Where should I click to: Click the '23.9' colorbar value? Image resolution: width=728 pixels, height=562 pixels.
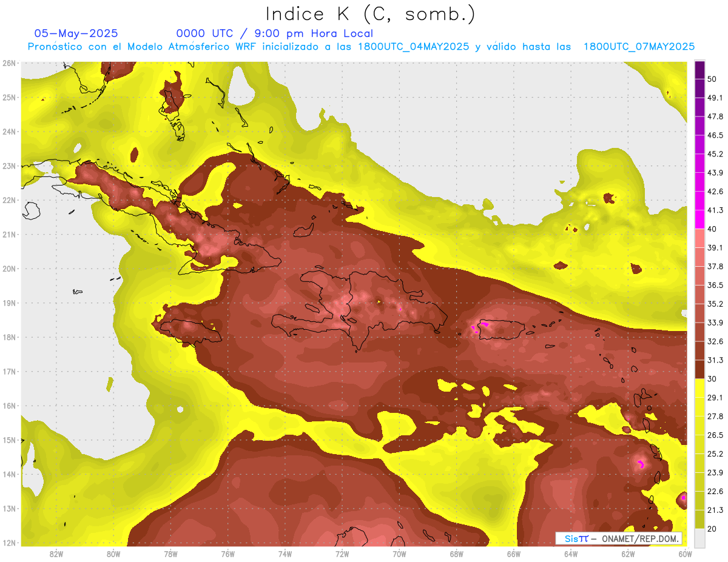pos(715,473)
